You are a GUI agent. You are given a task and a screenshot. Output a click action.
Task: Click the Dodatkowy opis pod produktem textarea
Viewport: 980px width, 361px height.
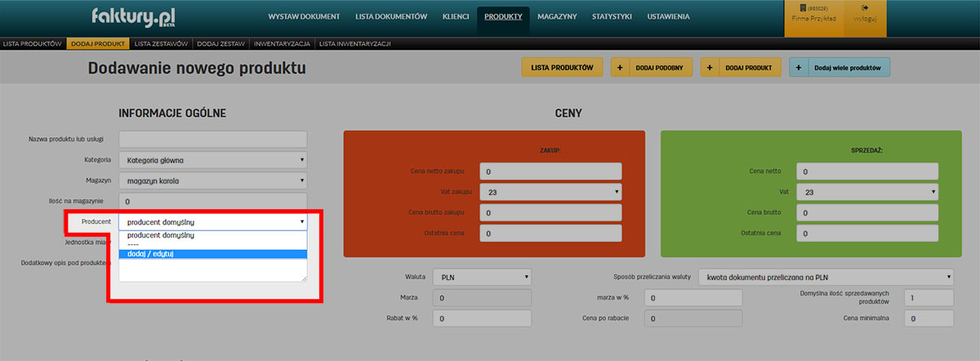pos(213,270)
